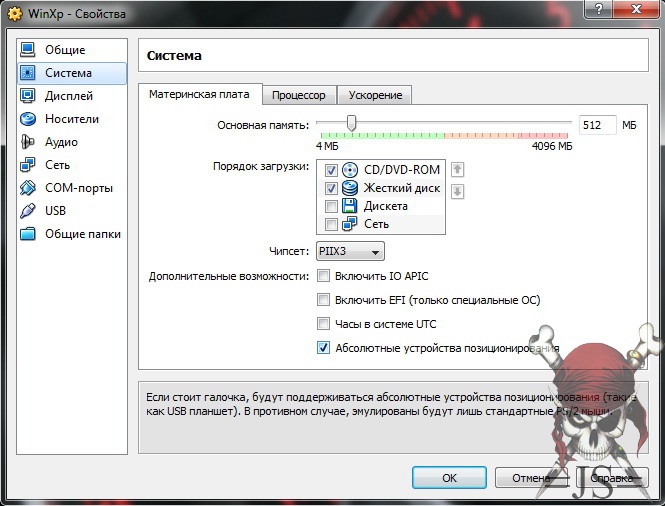Click the memory value field showing 512
Screen dimensions: 665x506
[598, 125]
